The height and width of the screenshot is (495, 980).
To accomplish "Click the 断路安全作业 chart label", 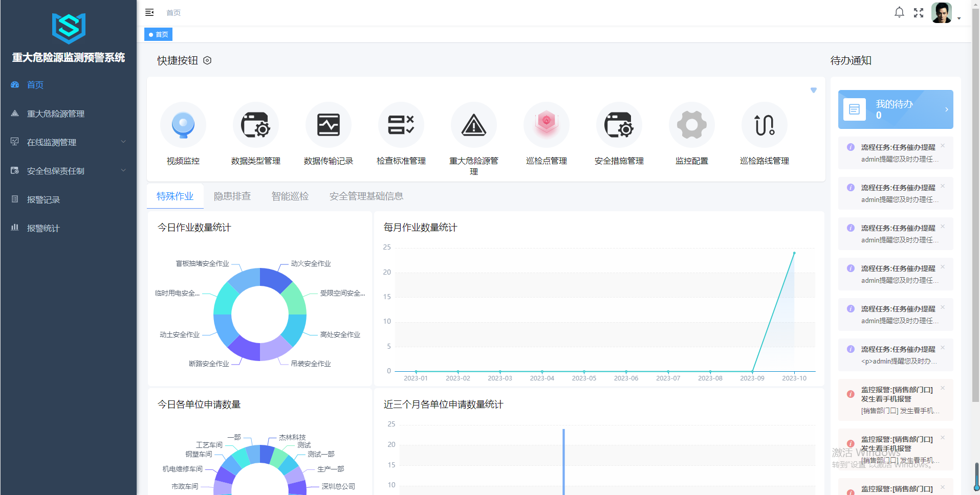I will click(209, 364).
